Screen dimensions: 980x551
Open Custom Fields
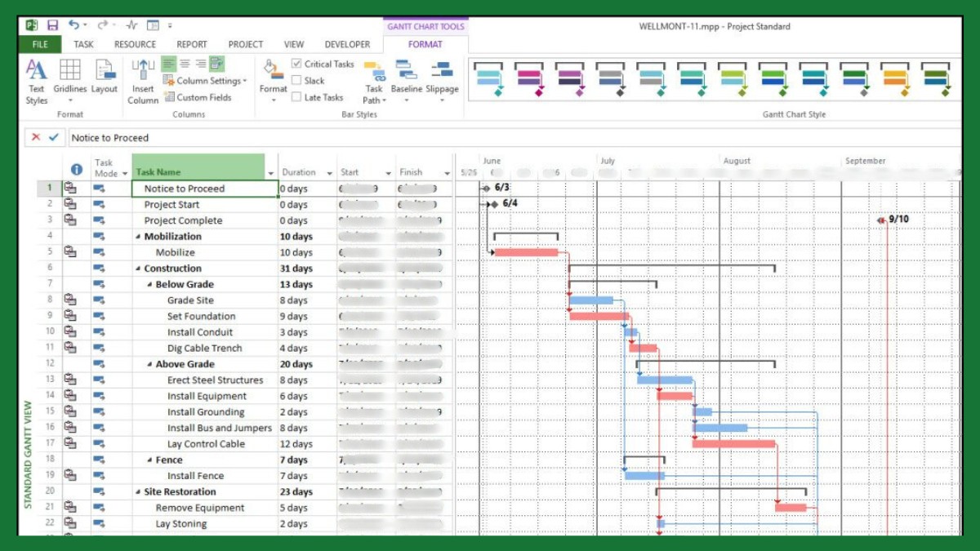click(x=198, y=97)
